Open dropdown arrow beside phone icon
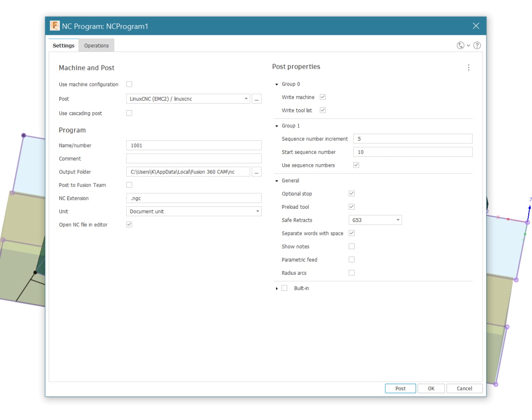Image resolution: width=532 pixels, height=420 pixels. pyautogui.click(x=468, y=46)
